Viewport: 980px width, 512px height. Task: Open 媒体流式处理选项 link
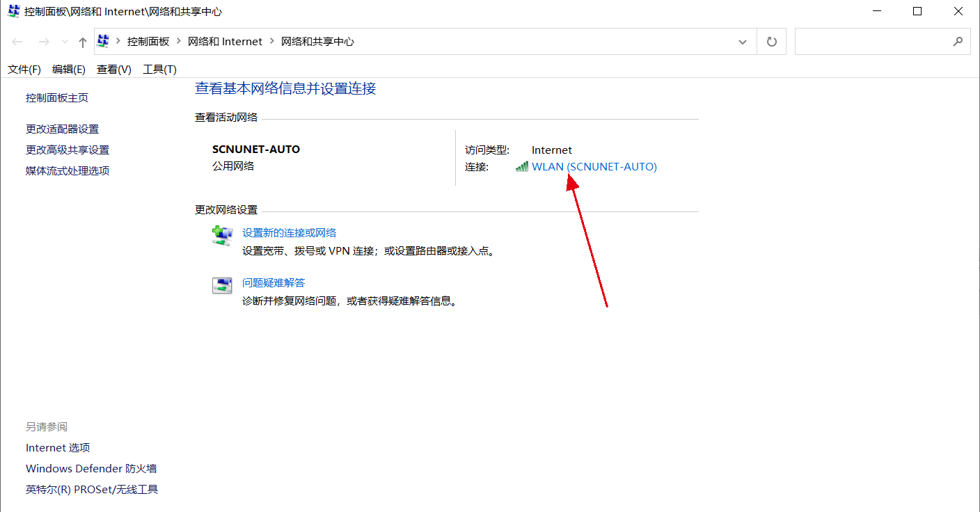[68, 171]
